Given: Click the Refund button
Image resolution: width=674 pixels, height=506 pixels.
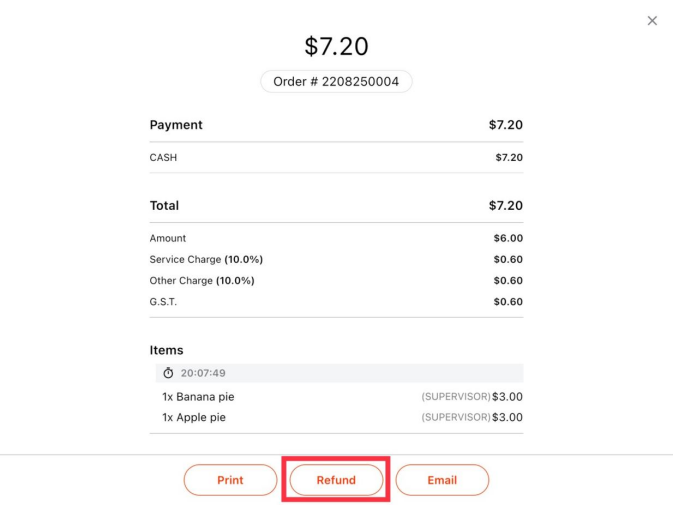Looking at the screenshot, I should pyautogui.click(x=336, y=480).
